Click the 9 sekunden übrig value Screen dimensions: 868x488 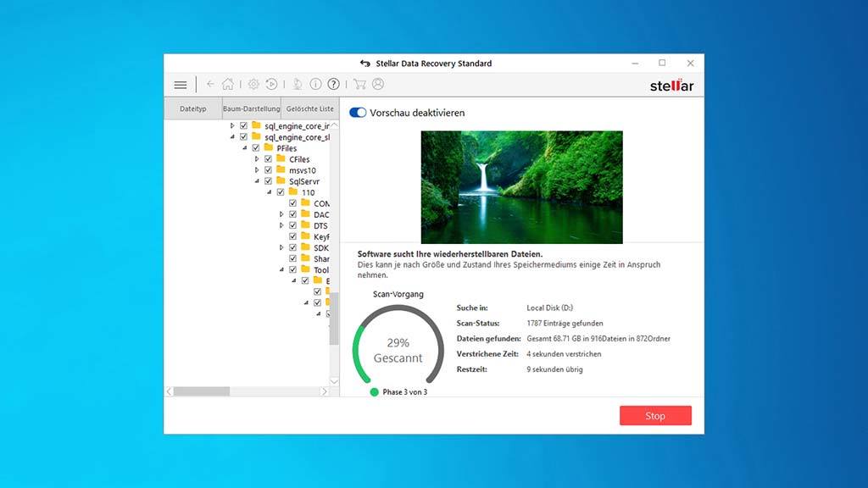tap(554, 369)
